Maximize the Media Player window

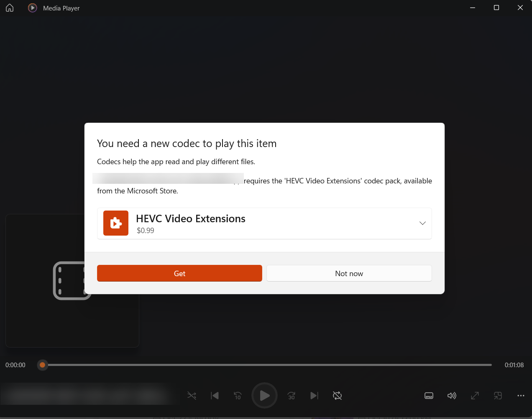pos(496,8)
